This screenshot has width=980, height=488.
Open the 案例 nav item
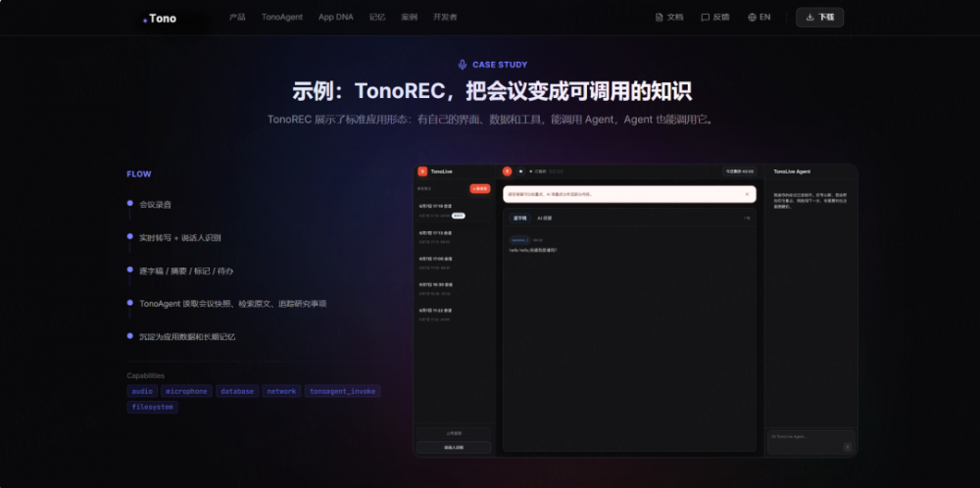pyautogui.click(x=410, y=17)
